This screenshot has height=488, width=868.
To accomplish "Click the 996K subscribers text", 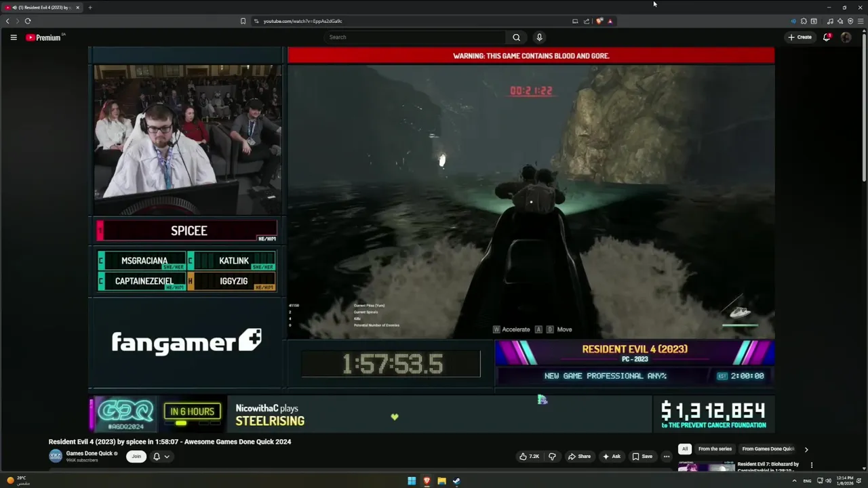I will [82, 460].
